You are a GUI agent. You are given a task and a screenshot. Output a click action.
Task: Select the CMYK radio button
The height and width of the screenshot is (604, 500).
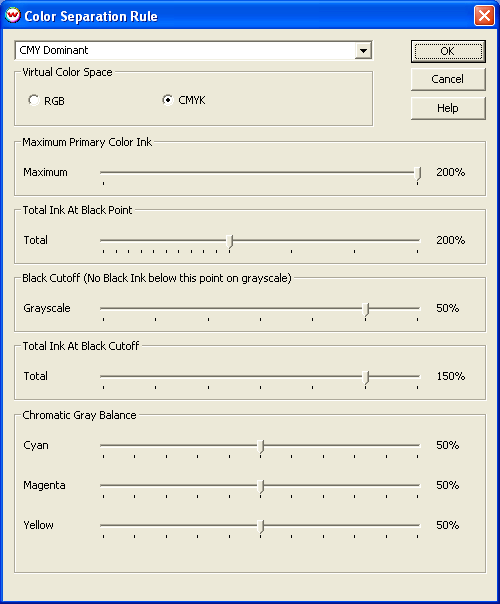[x=168, y=100]
